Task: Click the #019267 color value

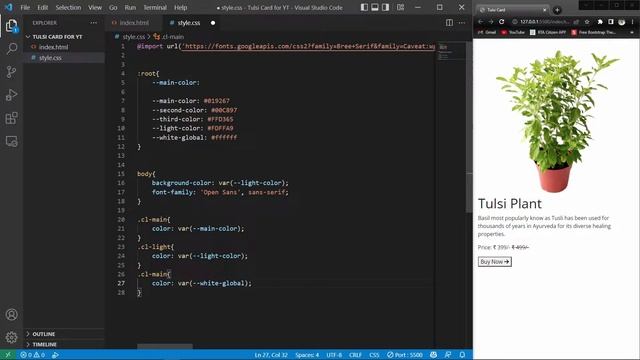Action: point(216,101)
